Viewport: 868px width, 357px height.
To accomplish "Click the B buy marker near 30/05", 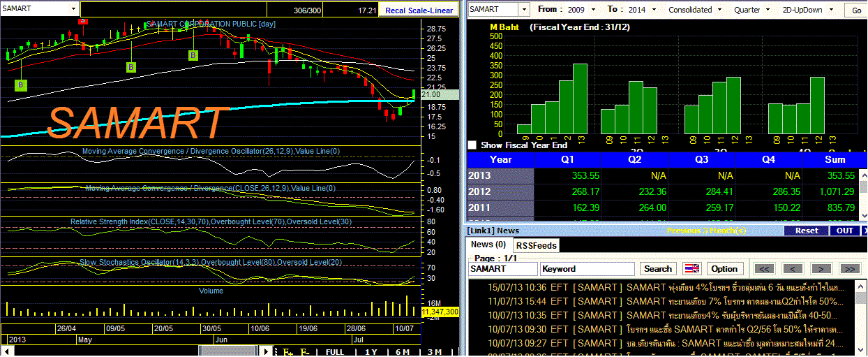I will [193, 54].
